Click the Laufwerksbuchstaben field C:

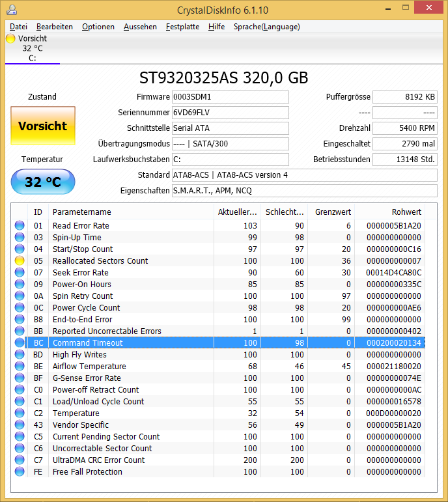(231, 160)
